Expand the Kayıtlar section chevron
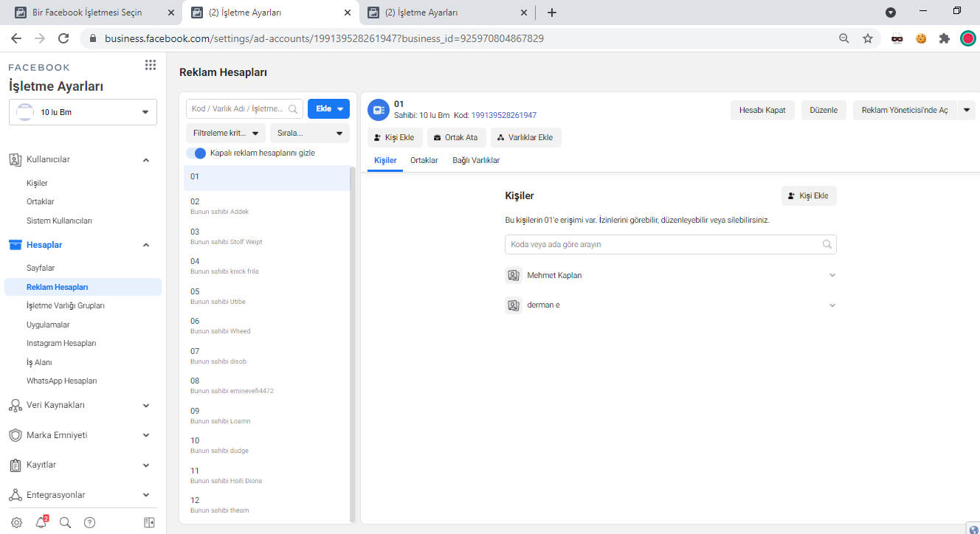980x534 pixels. pyautogui.click(x=146, y=465)
